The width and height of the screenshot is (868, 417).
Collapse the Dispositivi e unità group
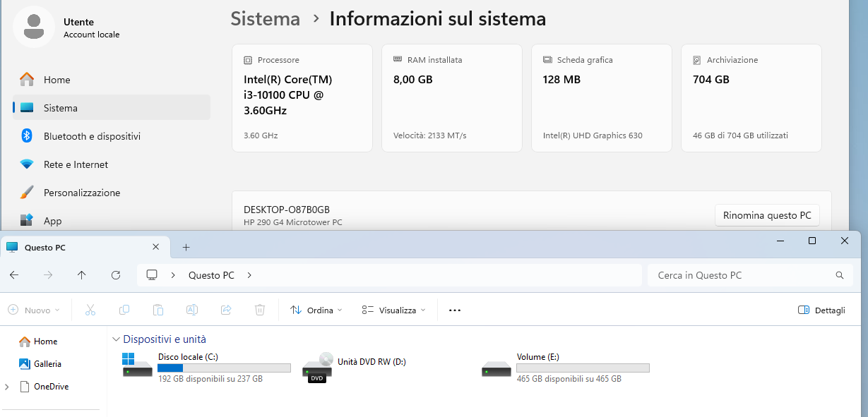117,339
